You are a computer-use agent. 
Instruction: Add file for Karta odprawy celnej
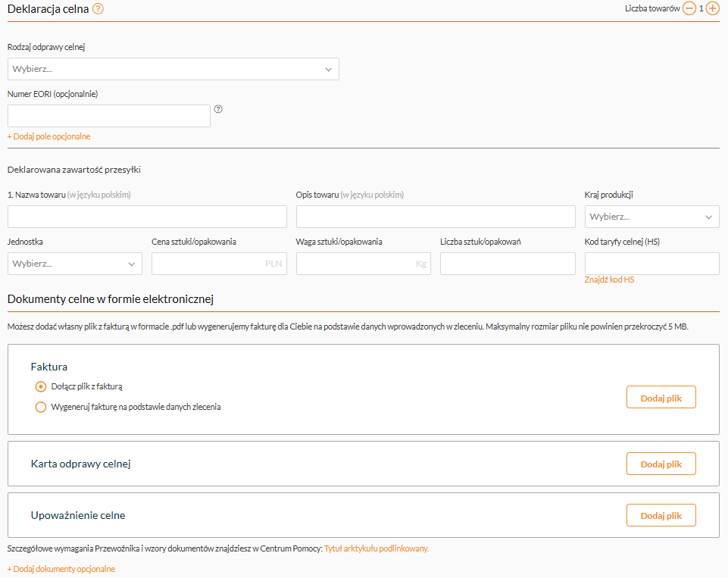(661, 464)
